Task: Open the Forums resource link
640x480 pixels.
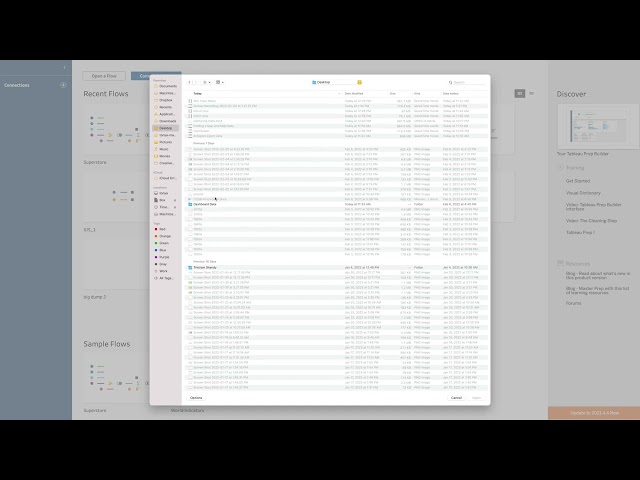Action: coord(573,303)
